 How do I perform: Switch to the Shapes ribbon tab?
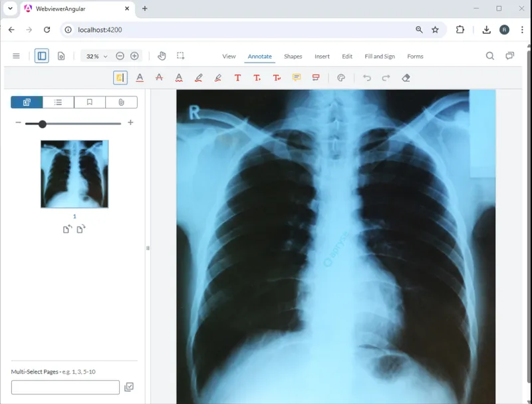point(293,57)
